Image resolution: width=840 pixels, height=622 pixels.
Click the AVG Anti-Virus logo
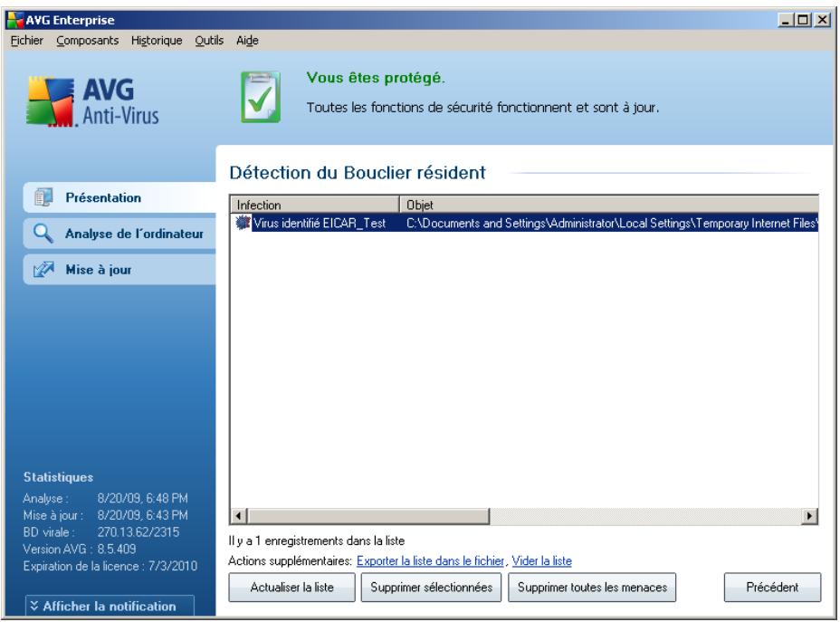tap(92, 101)
